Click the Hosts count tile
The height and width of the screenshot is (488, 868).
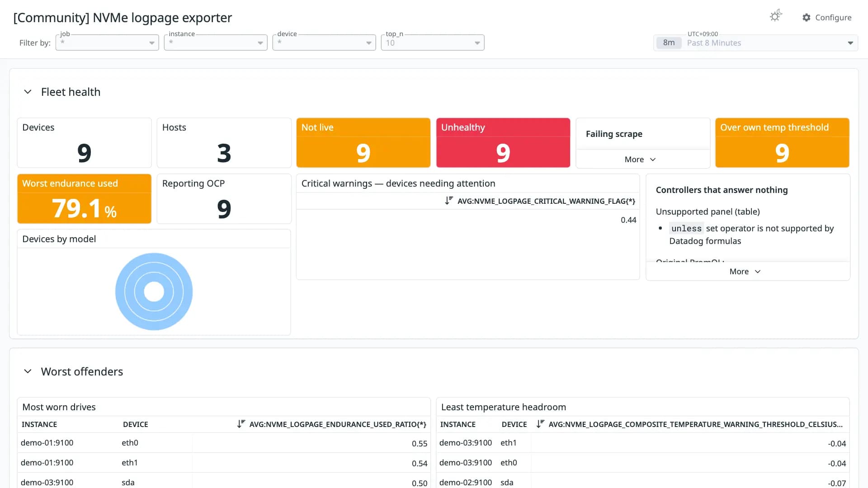tap(224, 143)
